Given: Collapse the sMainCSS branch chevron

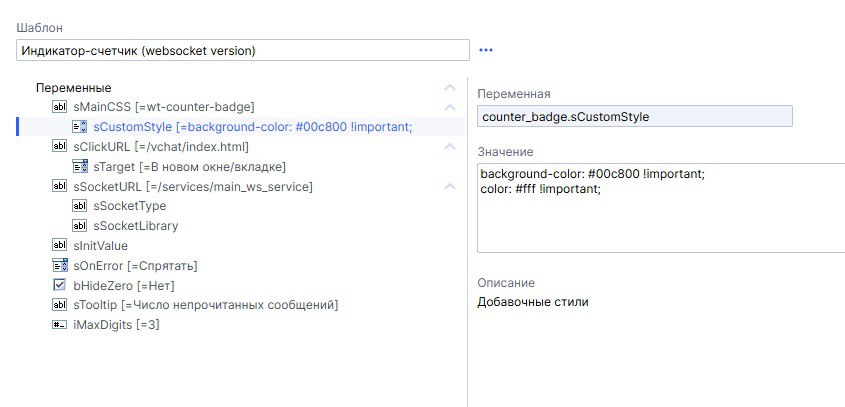Looking at the screenshot, I should tap(450, 107).
